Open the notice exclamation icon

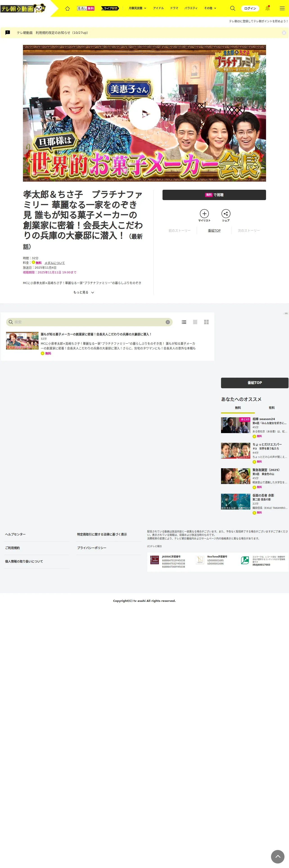click(8, 33)
